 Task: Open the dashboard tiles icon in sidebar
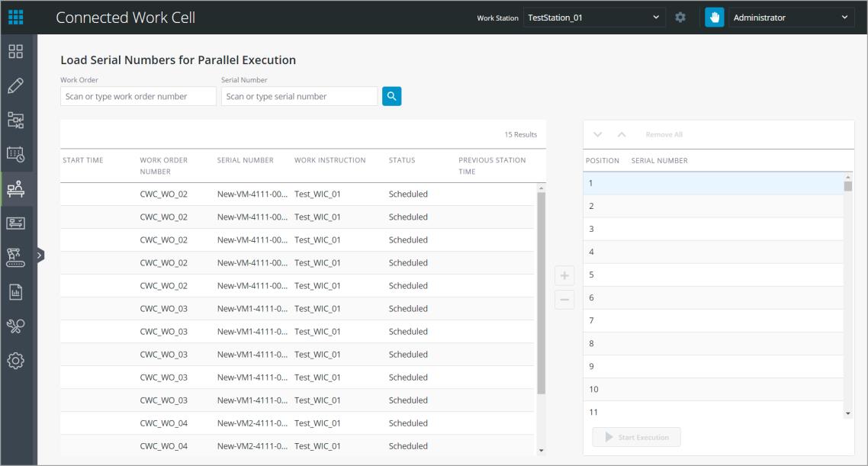pyautogui.click(x=15, y=51)
